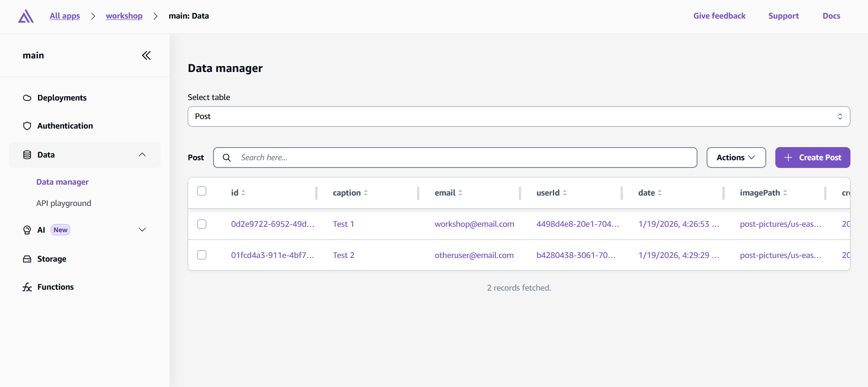Screen dimensions: 868x387
Task: Focus the Search here input field
Action: (x=455, y=158)
